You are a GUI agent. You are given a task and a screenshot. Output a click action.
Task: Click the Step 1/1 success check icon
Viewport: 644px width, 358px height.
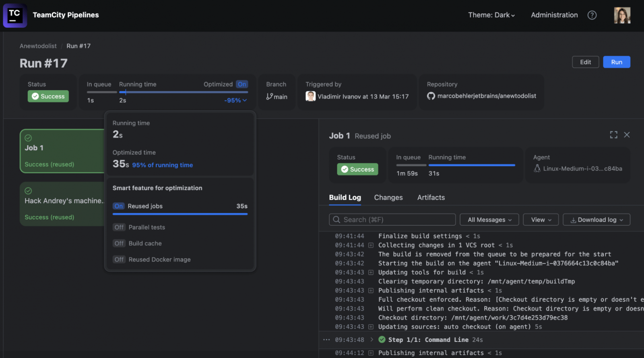click(x=382, y=339)
